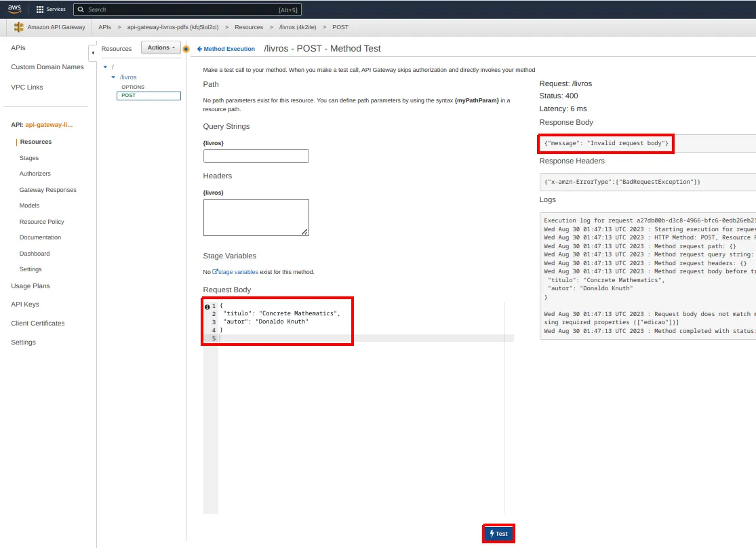Focus the AWS top search box
Image resolution: width=756 pixels, height=548 pixels.
(188, 9)
